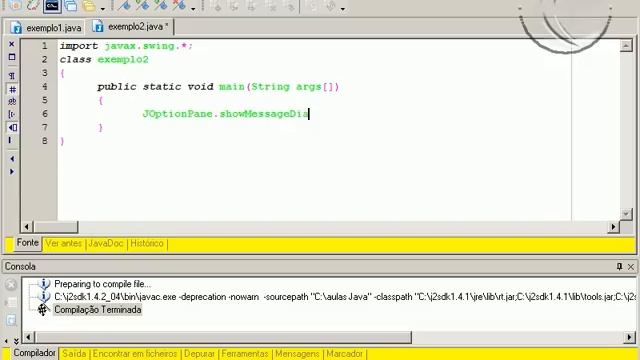Open the Mensagens tab
The width and height of the screenshot is (640, 360).
(297, 353)
